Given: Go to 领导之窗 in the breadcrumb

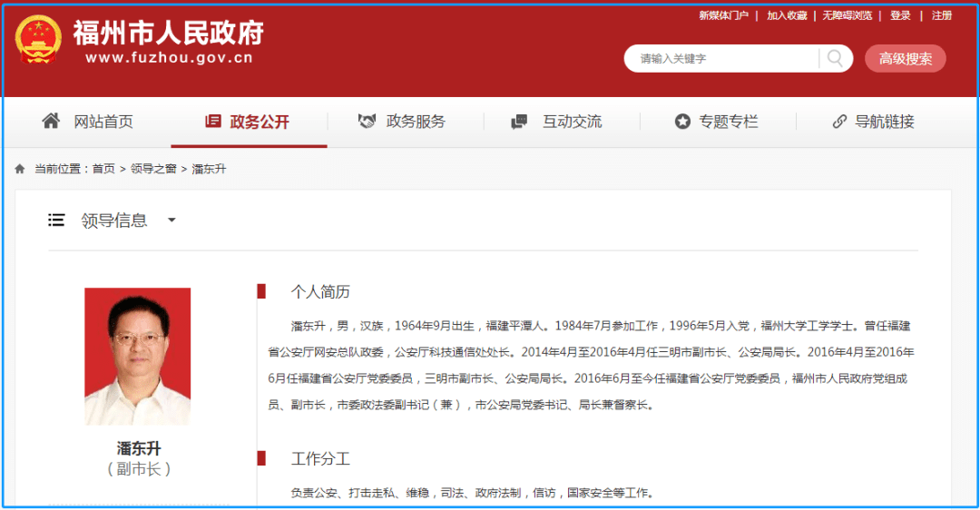Looking at the screenshot, I should 153,169.
